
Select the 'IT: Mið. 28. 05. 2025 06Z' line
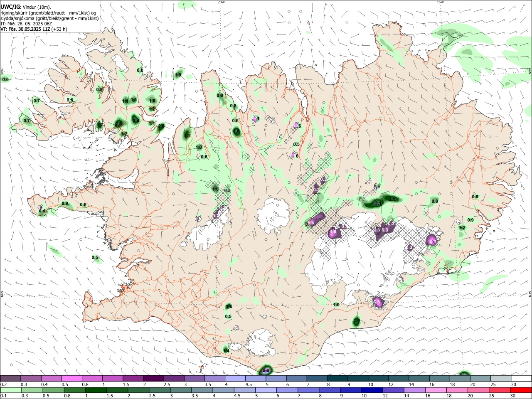coord(26,24)
